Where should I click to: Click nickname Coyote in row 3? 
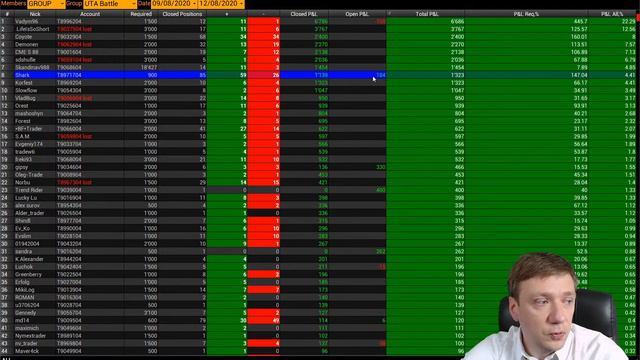pyautogui.click(x=24, y=37)
